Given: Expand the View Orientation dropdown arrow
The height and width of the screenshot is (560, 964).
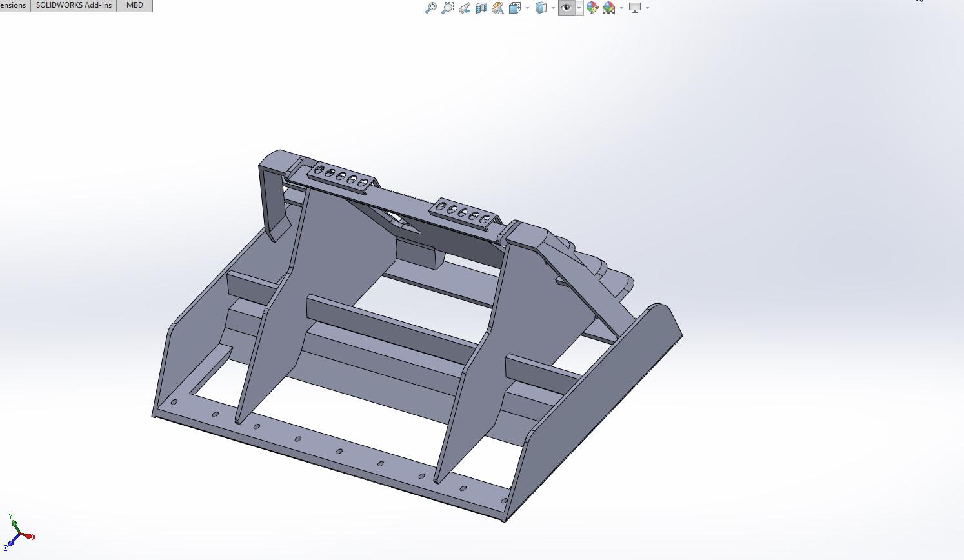Looking at the screenshot, I should click(x=527, y=8).
